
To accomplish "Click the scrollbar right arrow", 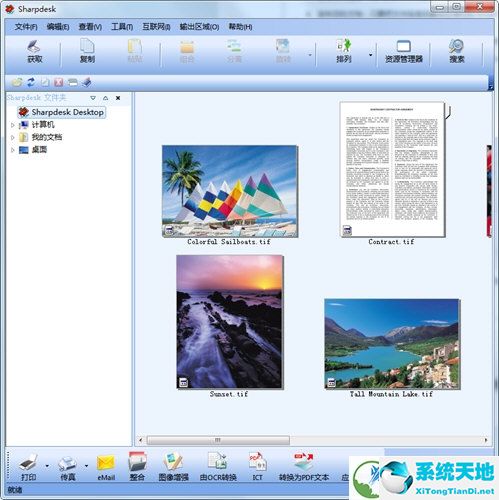I will (486, 440).
